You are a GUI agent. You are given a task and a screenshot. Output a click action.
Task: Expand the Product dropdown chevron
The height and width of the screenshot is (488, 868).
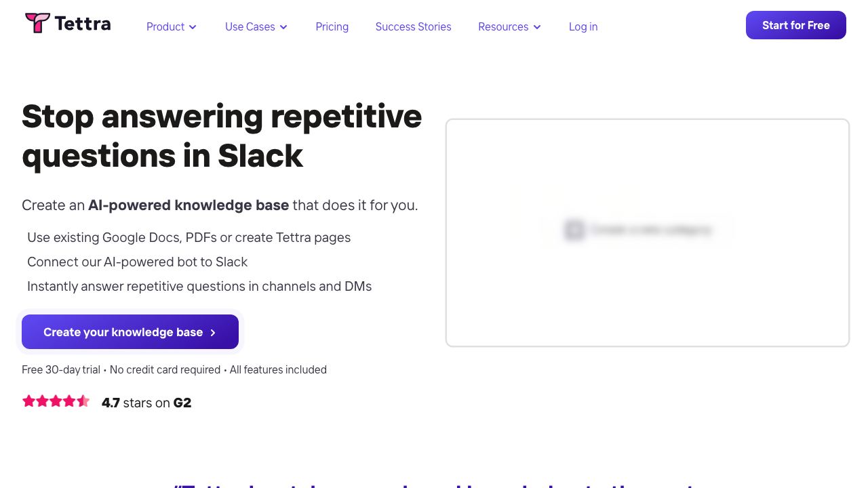[193, 27]
